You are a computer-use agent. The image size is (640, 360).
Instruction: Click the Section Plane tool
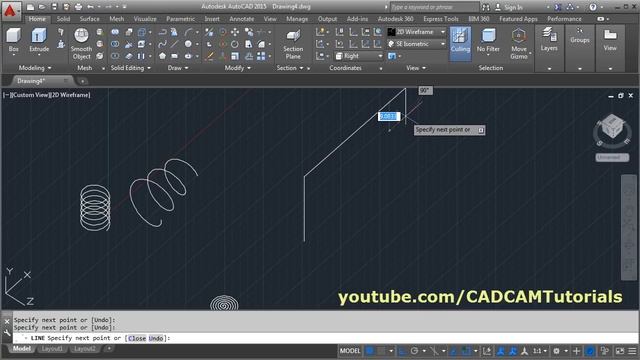tap(293, 44)
